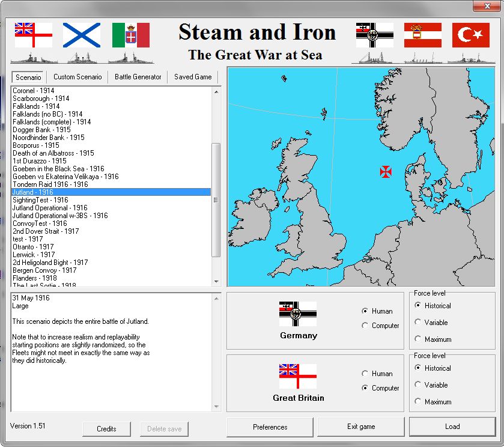Viewport: 504px width, 447px height.
Task: Click the Austro-Hungarian naval ensign
Action: pos(422,35)
